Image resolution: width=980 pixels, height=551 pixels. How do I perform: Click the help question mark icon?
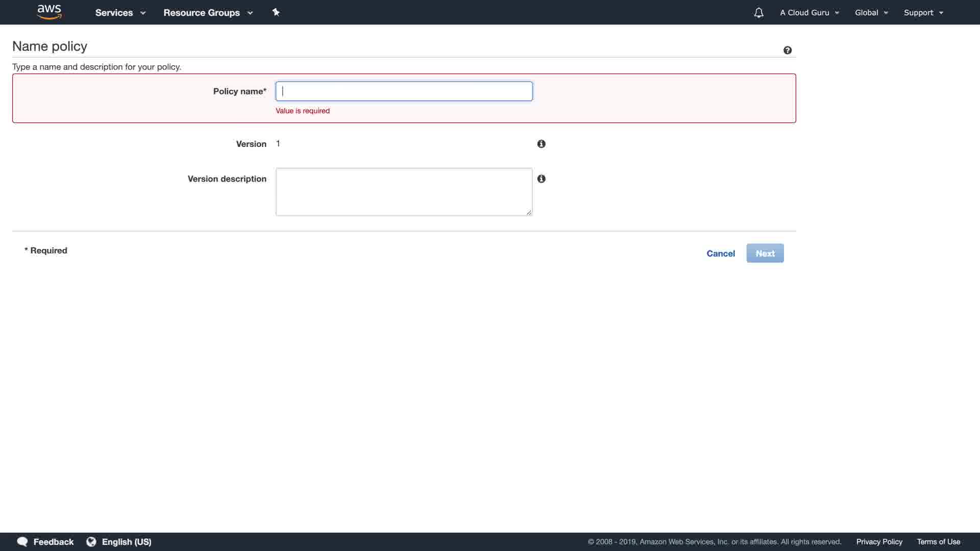pos(787,50)
